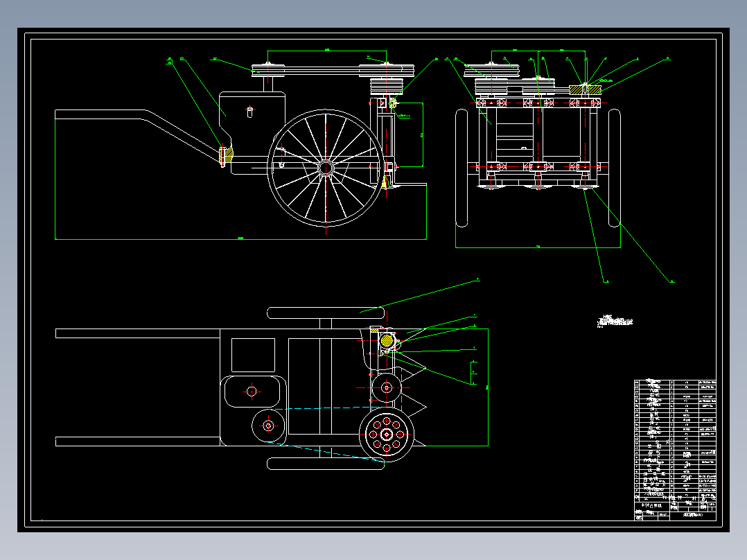747x560 pixels.
Task: Select the bent handlebar in side view
Action: (138, 135)
